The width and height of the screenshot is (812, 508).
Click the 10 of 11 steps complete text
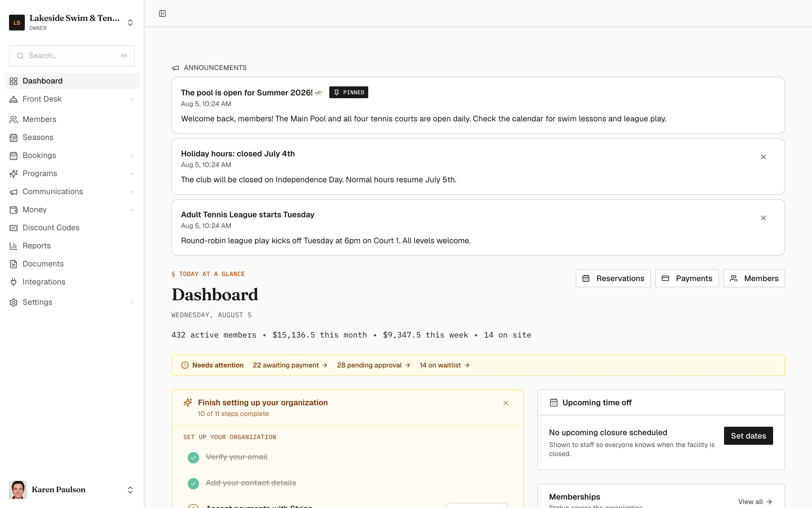tap(233, 414)
